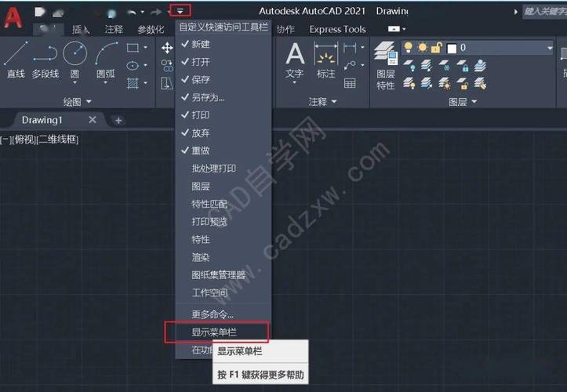The image size is (567, 392).
Task: Activate the Move tool four-arrow icon
Action: point(167,48)
